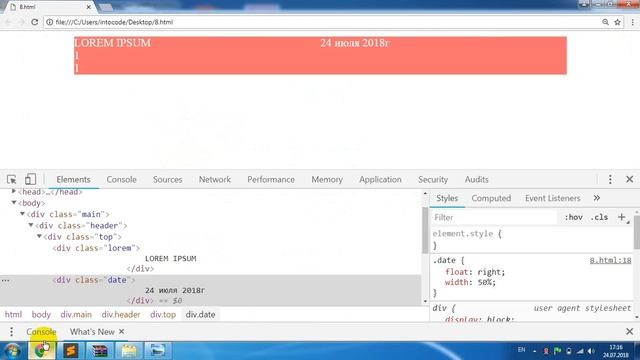Toggle device toolbar icon in DevTools
This screenshot has height=360, width=640.
click(x=30, y=179)
